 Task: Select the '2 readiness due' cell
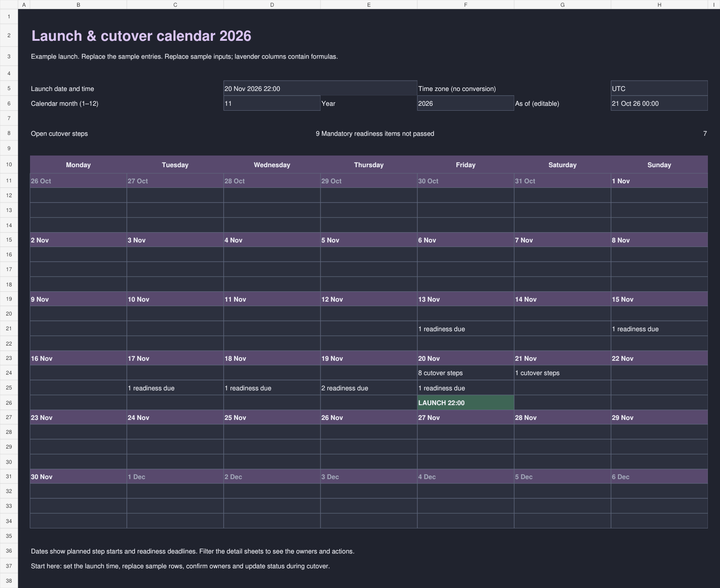pos(369,388)
